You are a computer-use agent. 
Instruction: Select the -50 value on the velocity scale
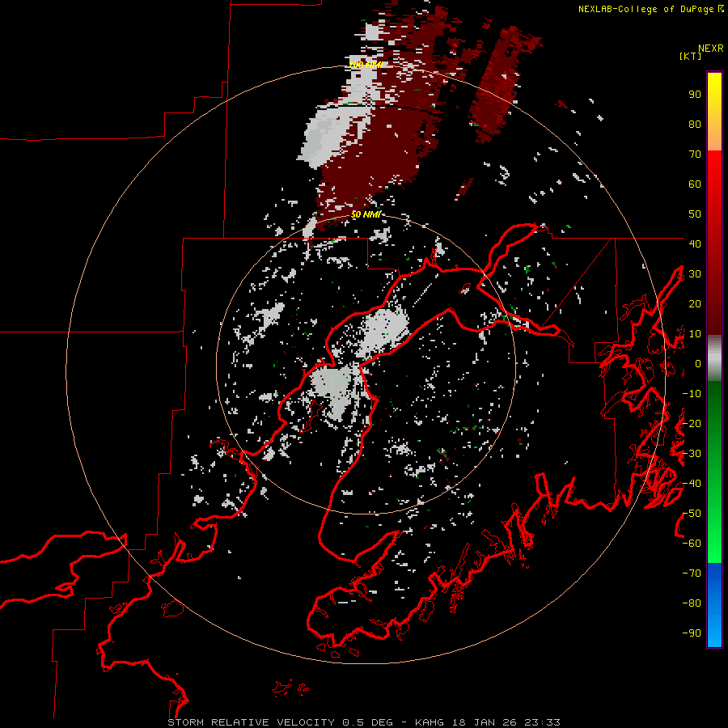click(x=692, y=514)
